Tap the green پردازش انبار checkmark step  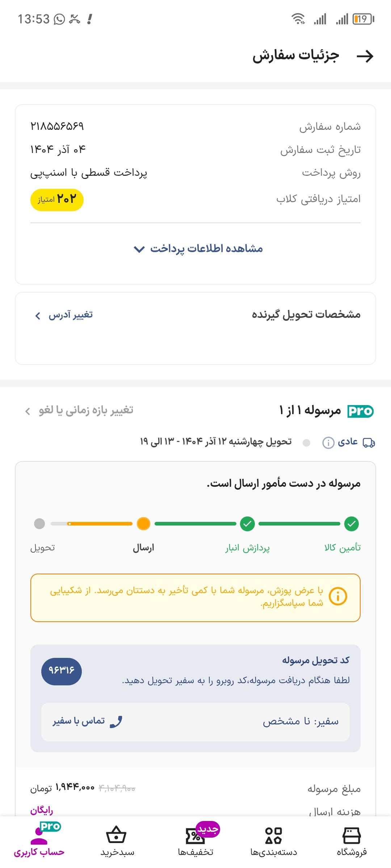[x=248, y=523]
